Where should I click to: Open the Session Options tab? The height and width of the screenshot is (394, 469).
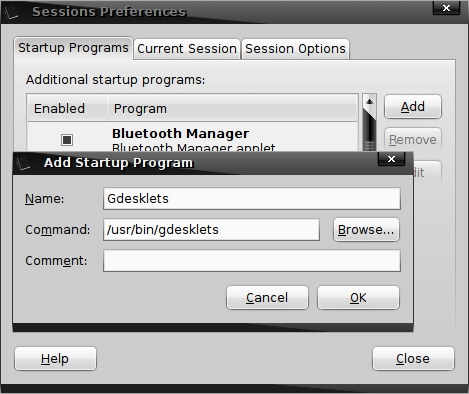[x=295, y=49]
